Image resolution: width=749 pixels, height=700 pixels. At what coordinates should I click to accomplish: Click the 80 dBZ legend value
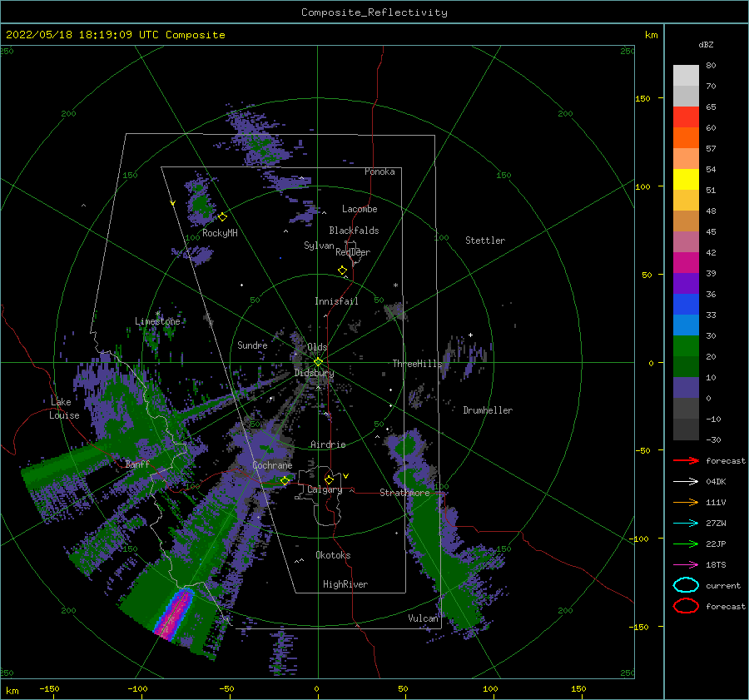[x=711, y=66]
